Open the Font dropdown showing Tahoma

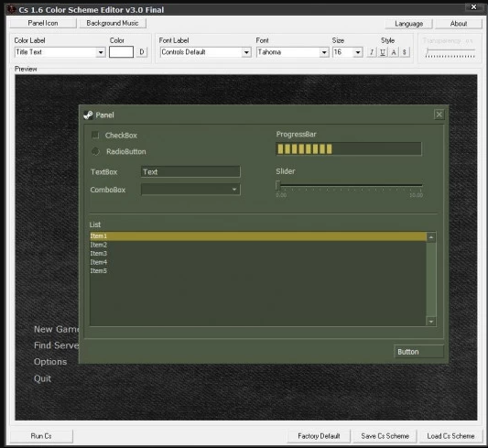pyautogui.click(x=324, y=52)
